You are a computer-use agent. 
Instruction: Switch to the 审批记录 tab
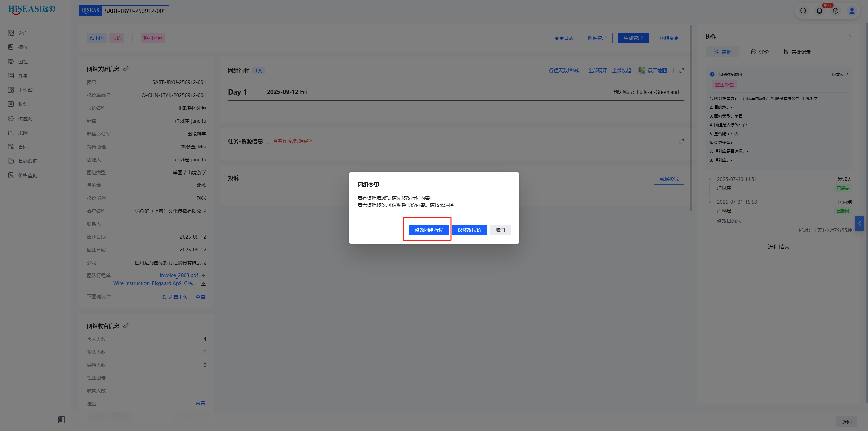point(797,52)
